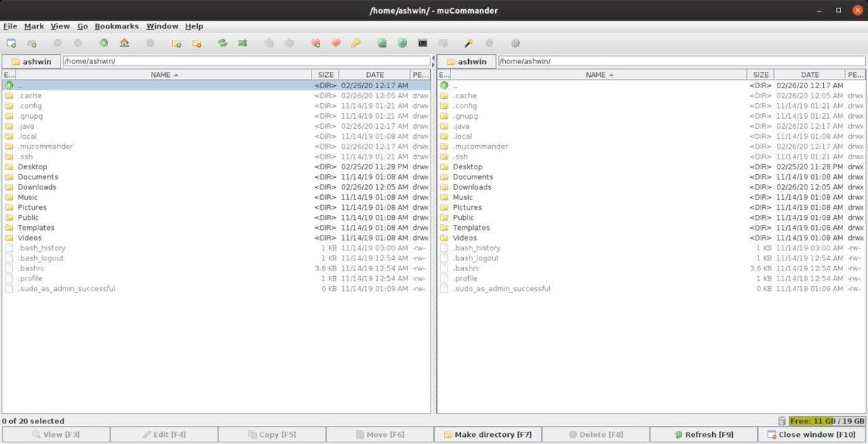Open the Window menu
This screenshot has height=444, width=868.
point(162,26)
